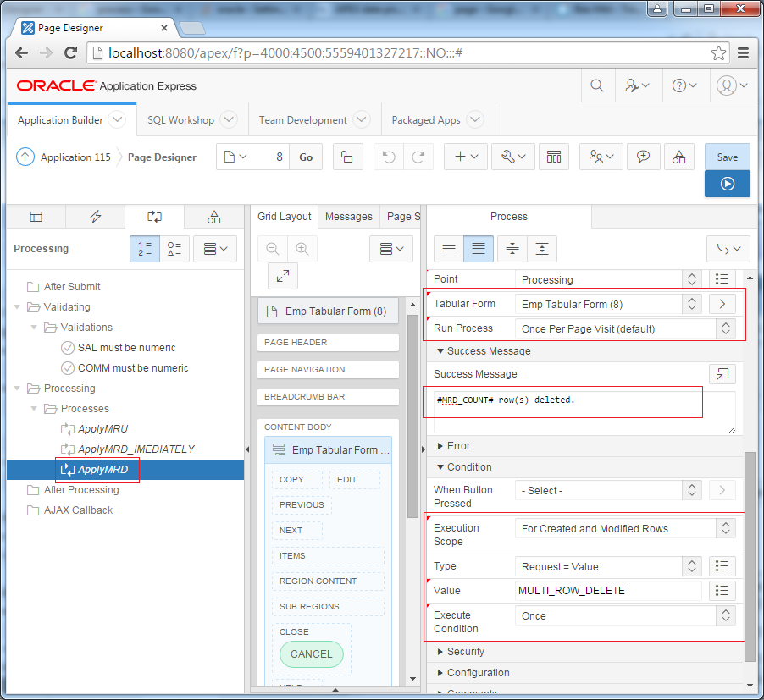This screenshot has height=700, width=764.
Task: Switch to the Messages tab
Action: coord(349,217)
